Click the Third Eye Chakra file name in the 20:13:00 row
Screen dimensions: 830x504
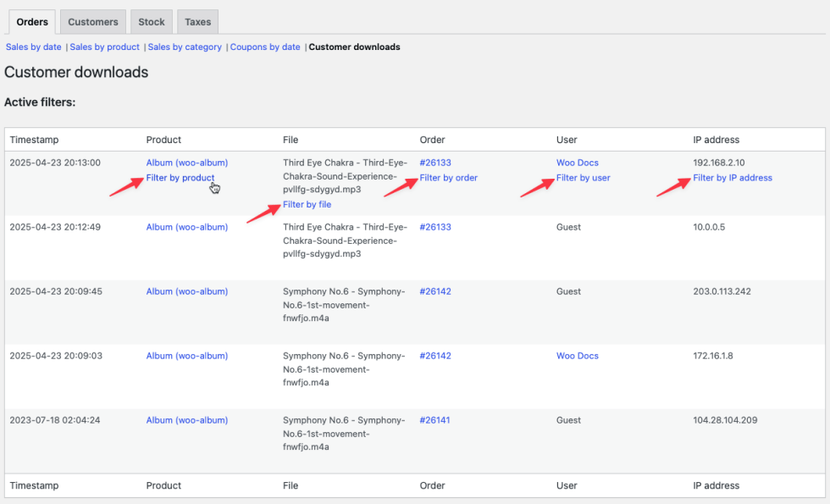[346, 176]
